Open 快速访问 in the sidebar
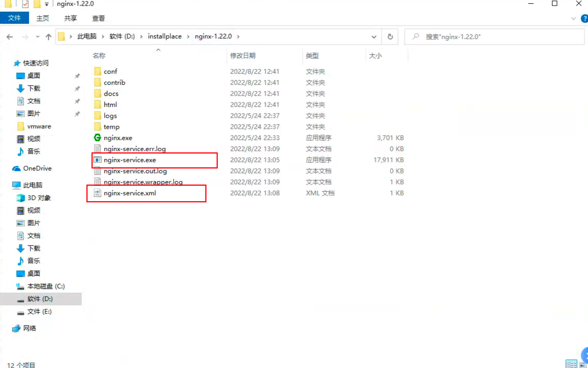The height and width of the screenshot is (368, 588). tap(36, 63)
